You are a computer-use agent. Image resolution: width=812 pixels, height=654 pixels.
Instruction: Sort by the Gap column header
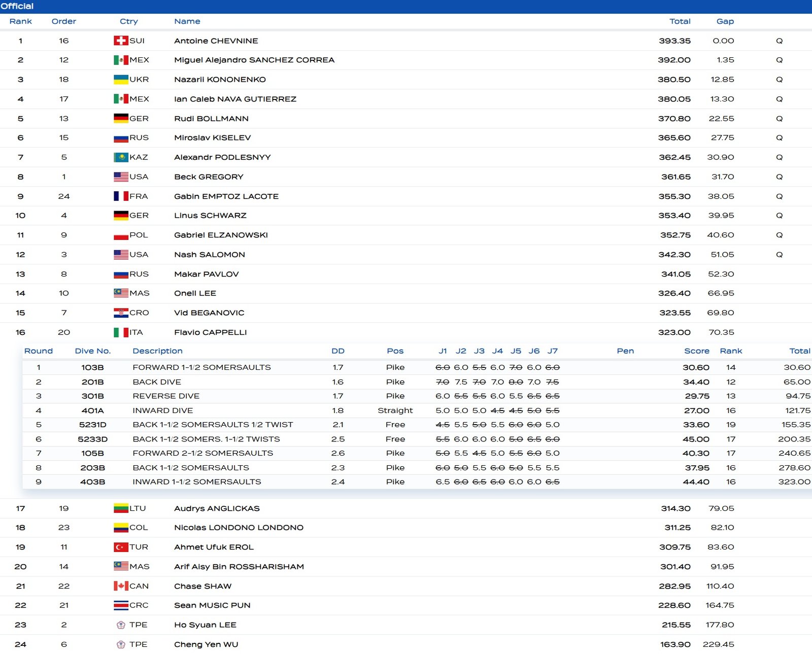pyautogui.click(x=725, y=21)
